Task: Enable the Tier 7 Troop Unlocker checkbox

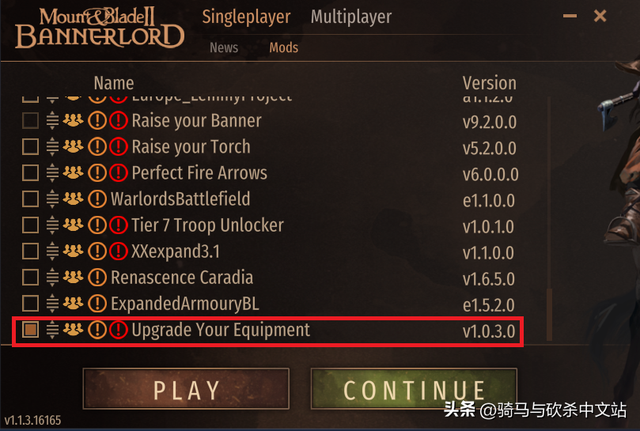Action: [31, 225]
